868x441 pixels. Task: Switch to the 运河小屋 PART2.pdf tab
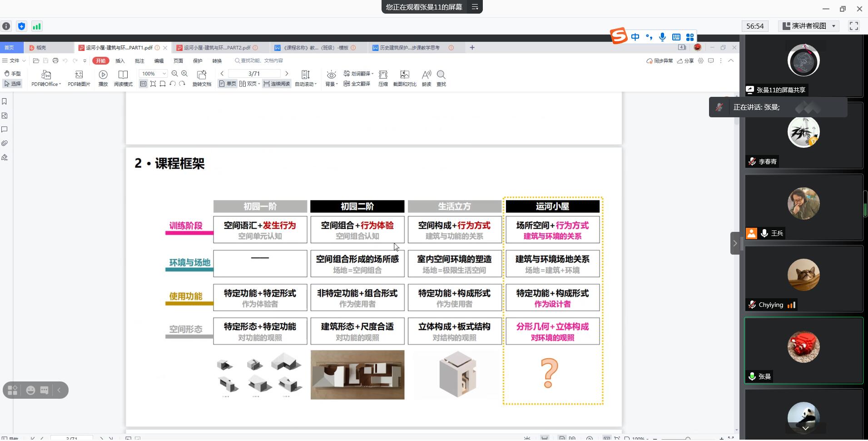point(217,48)
